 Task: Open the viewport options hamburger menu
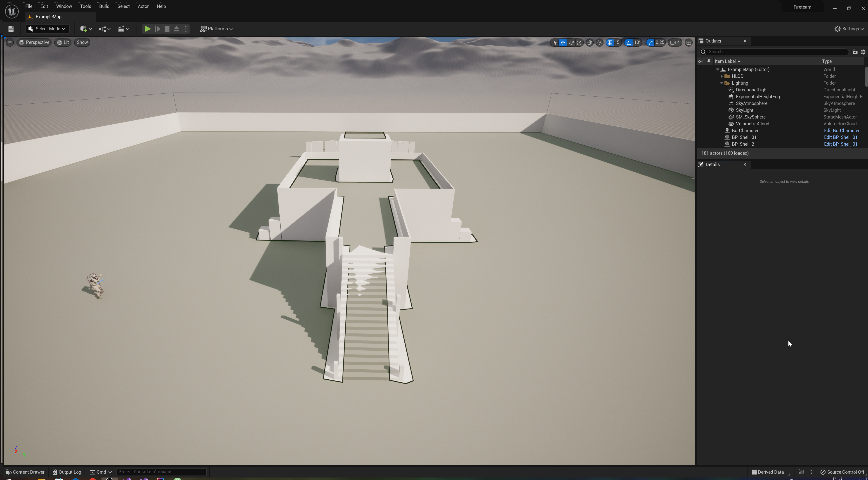pos(10,43)
